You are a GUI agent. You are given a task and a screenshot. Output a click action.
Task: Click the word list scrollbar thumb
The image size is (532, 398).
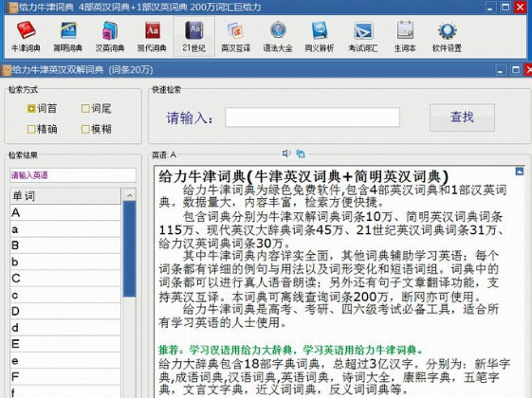[x=129, y=249]
